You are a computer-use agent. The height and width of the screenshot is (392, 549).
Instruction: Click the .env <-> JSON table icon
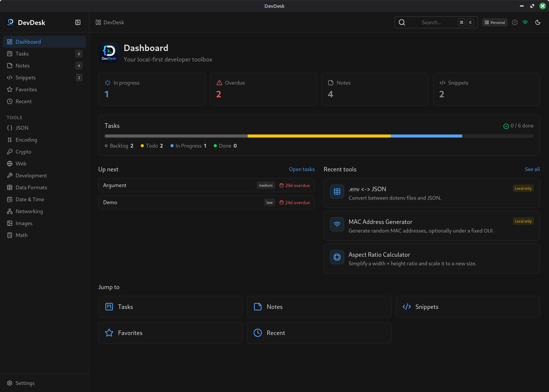pyautogui.click(x=337, y=192)
